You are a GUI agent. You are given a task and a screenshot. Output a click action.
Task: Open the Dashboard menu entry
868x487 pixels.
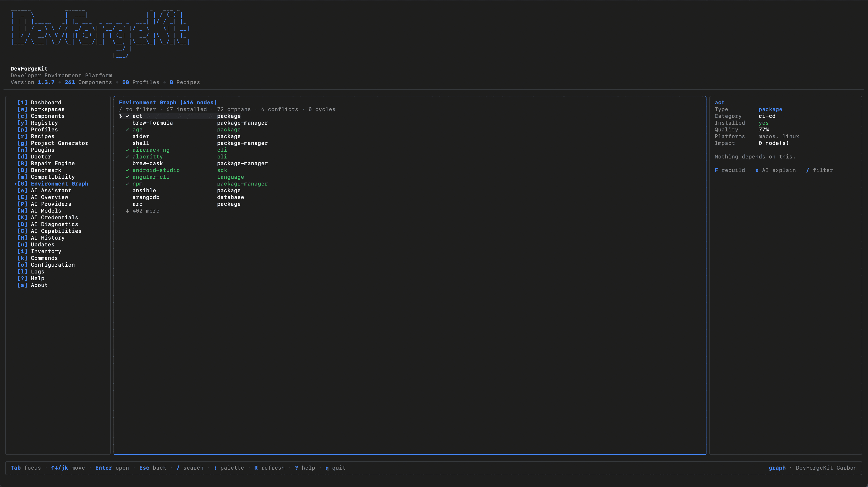pyautogui.click(x=39, y=102)
